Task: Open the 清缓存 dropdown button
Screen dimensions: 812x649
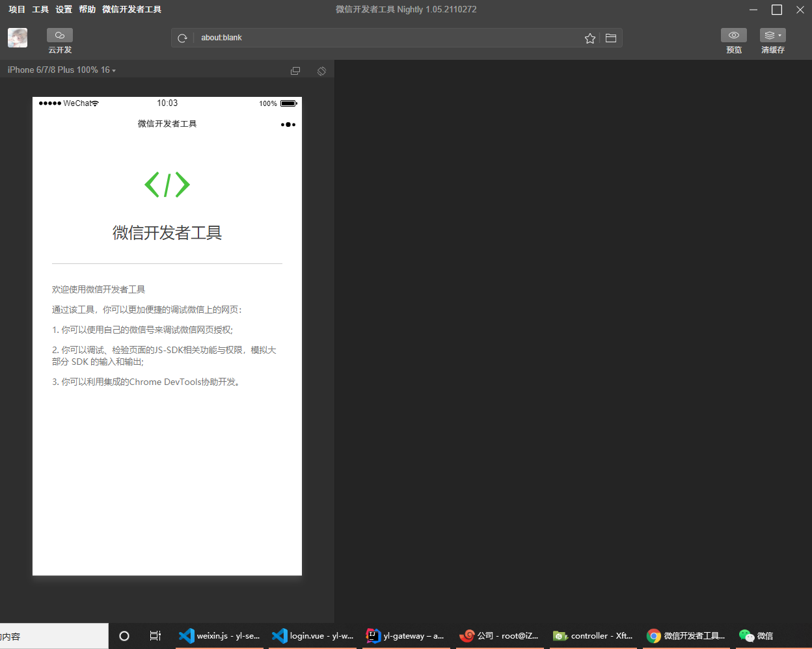Action: pos(773,35)
